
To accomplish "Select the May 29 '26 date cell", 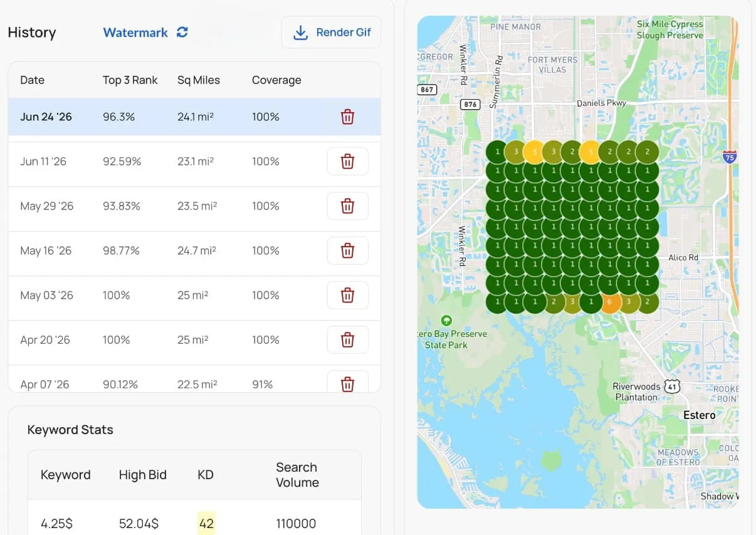I will point(47,206).
